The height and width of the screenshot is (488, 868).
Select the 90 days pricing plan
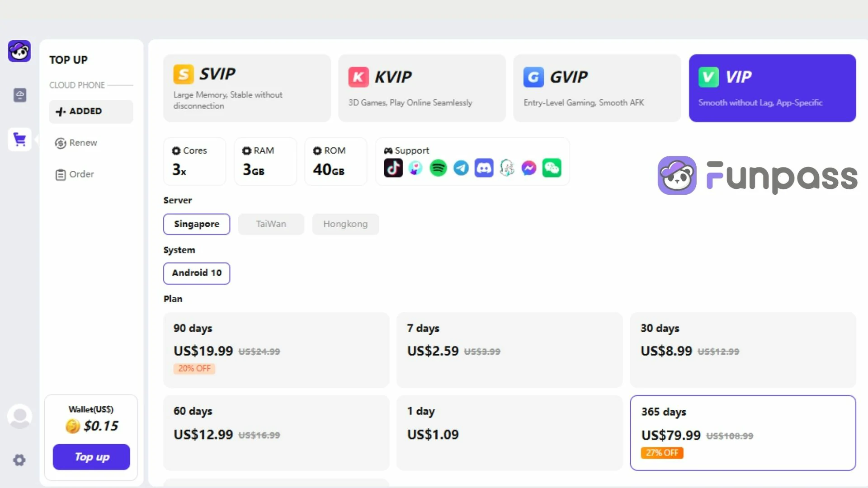click(276, 347)
